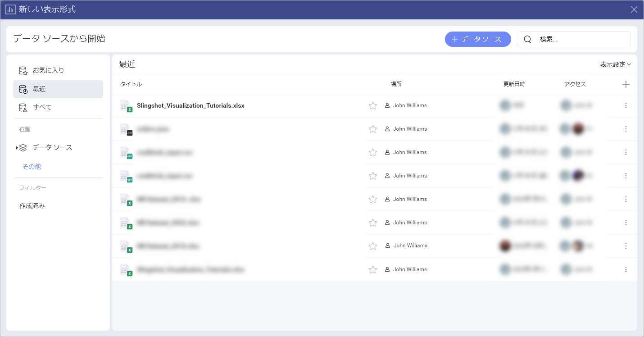Screen dimensions: 644x337
Task: Click the chart icon beside 新しい表示形式 title
Action: tap(10, 9)
